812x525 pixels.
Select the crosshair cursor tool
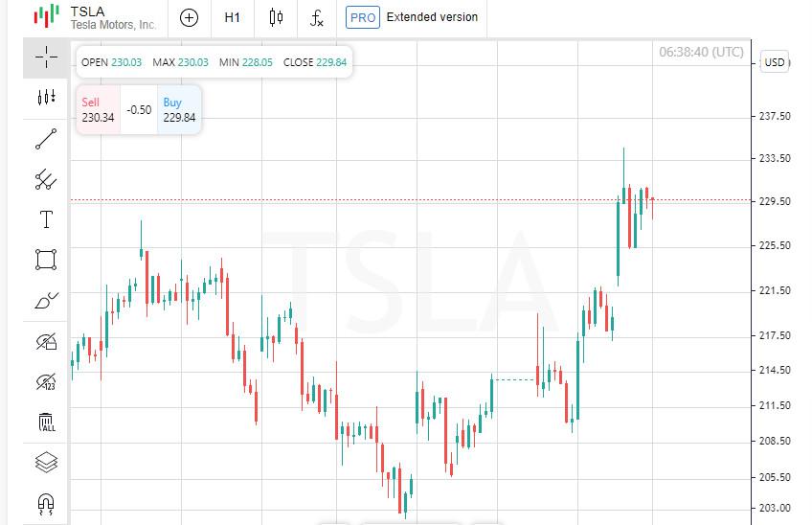46,57
